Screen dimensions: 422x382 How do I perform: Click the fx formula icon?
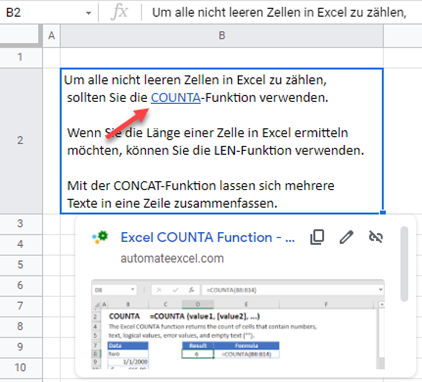click(x=119, y=12)
